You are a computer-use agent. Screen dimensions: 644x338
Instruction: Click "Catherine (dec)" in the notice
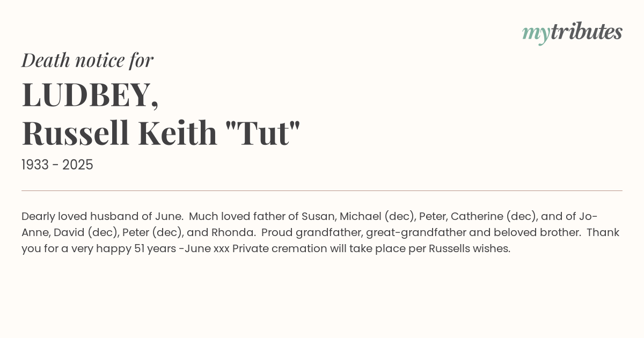pos(493,216)
